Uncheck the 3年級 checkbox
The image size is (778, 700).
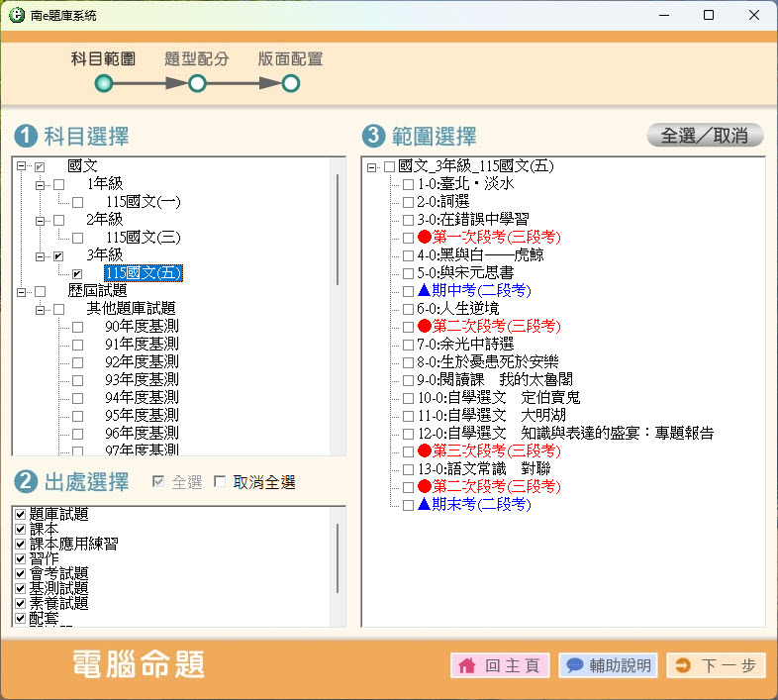(x=59, y=256)
